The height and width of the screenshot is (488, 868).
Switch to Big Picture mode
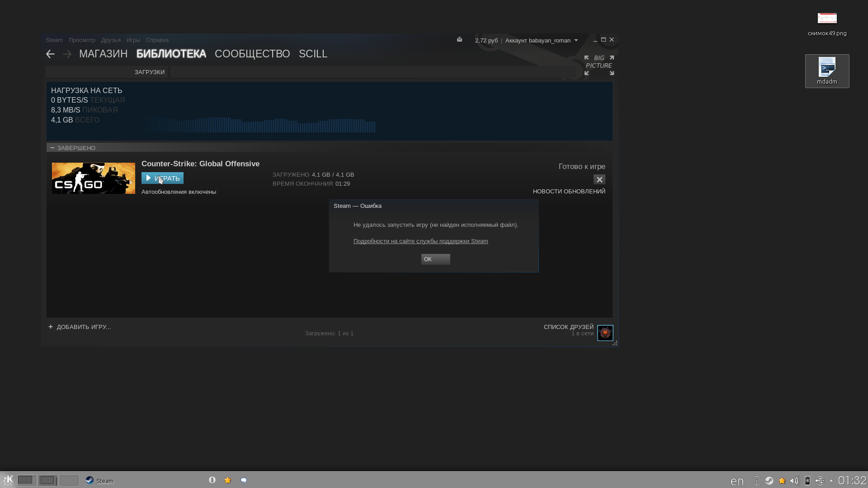tap(599, 65)
